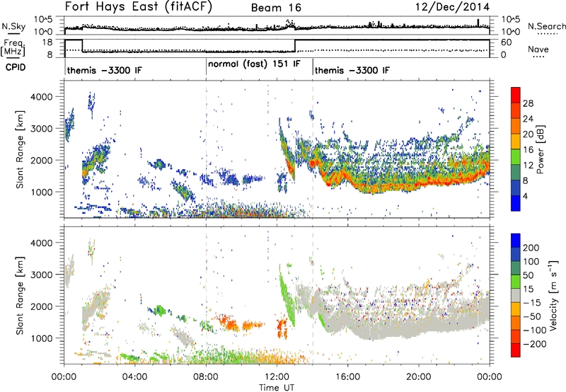Image resolution: width=566 pixels, height=392 pixels.
Task: Pick the light green 12–16 dB colorbar segment
Action: pos(516,157)
